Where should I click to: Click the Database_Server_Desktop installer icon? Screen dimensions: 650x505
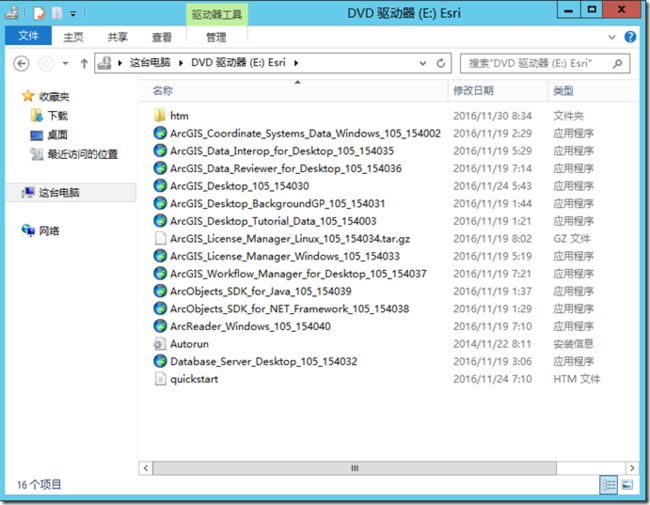point(160,361)
